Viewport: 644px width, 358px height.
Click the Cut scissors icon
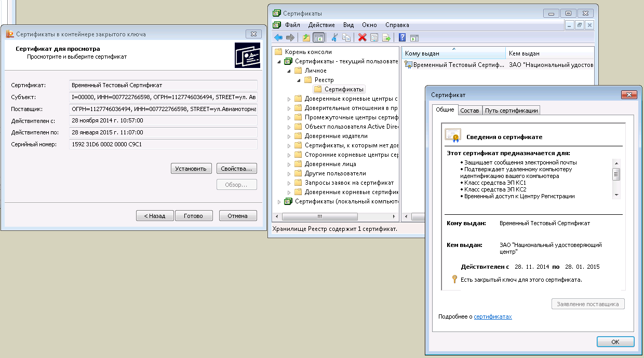pos(334,37)
